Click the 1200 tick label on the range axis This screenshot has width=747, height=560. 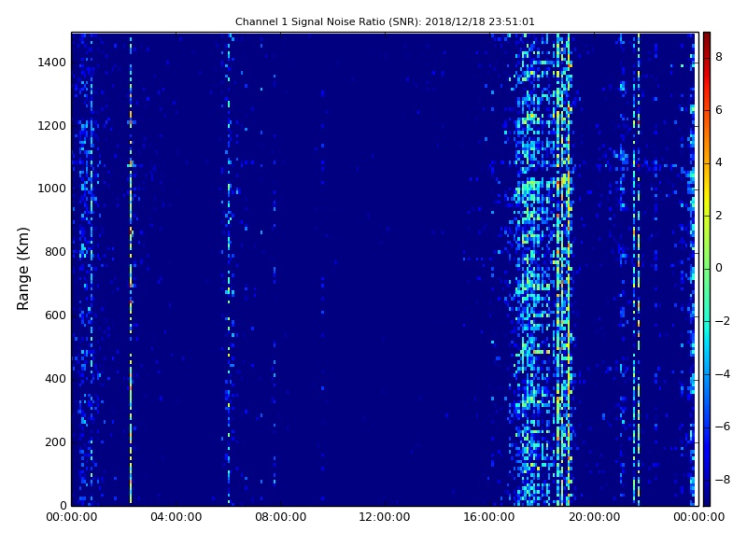52,126
